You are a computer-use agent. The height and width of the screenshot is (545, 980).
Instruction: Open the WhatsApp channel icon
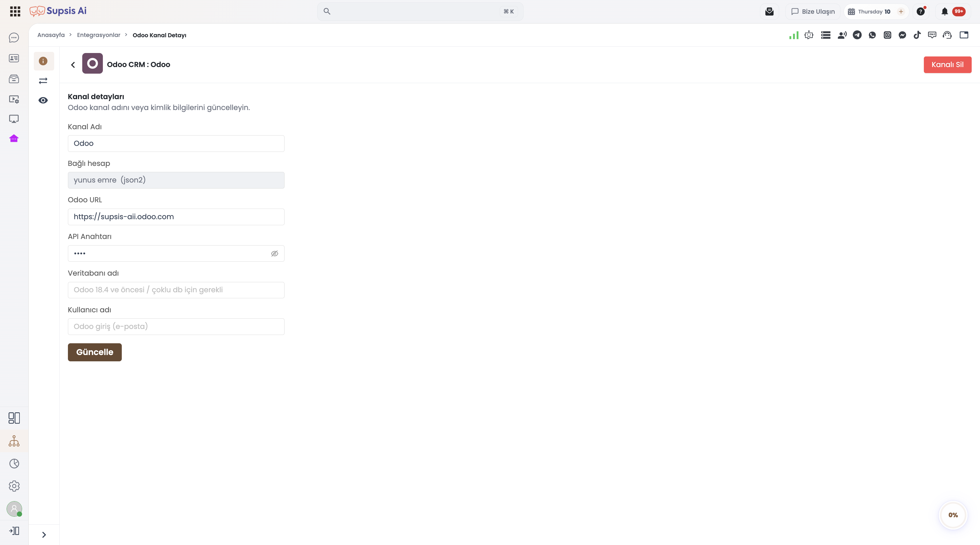click(x=872, y=35)
